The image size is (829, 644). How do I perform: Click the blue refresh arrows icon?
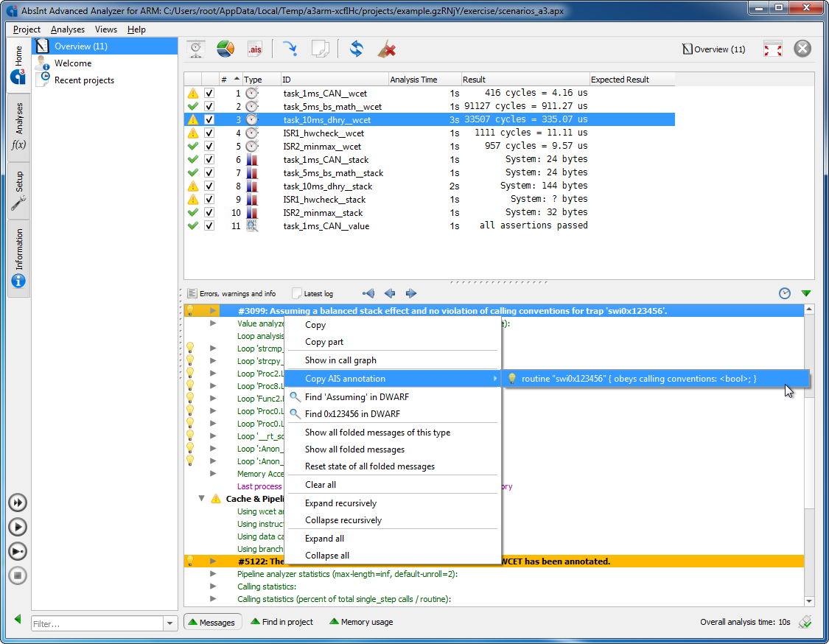pos(357,49)
